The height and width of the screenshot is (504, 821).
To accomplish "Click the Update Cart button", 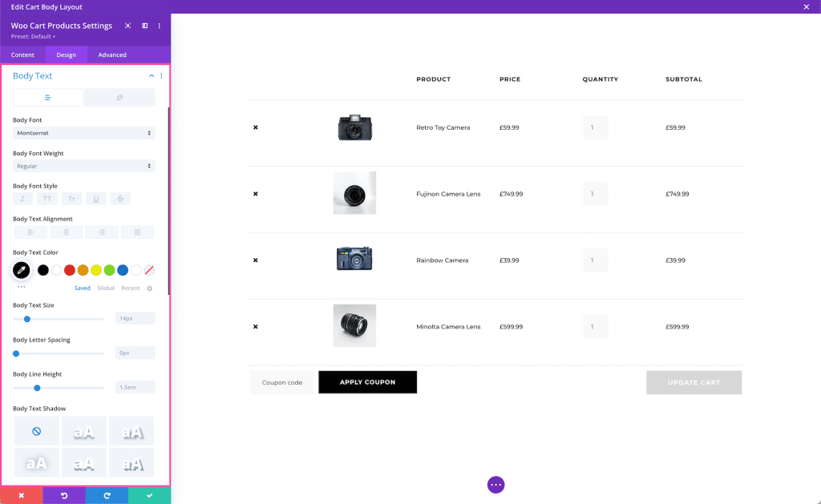I will click(694, 382).
